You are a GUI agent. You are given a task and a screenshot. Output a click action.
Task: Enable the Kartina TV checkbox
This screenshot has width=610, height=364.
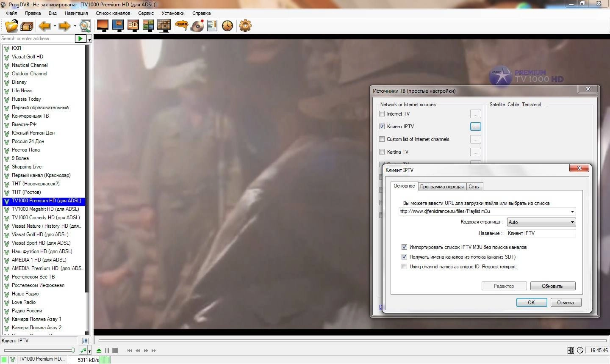[382, 152]
